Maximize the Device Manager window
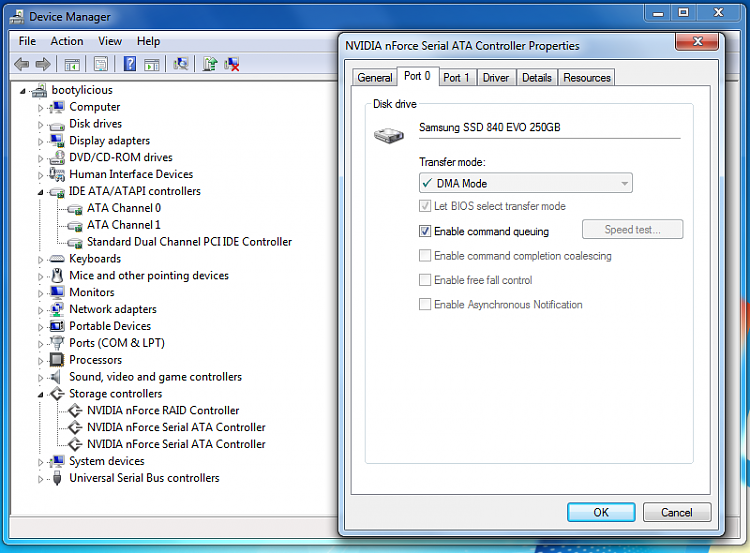 [x=684, y=12]
